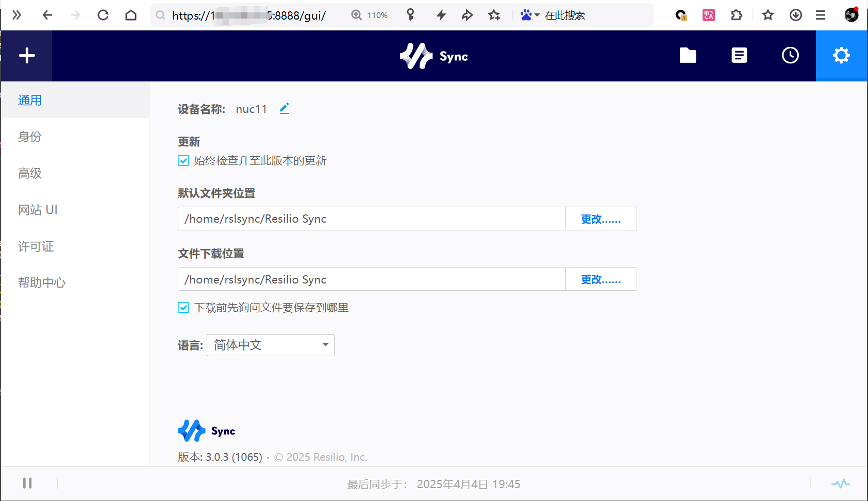This screenshot has width=868, height=501.
Task: Click the extension icon with the orange badge
Action: 681,15
